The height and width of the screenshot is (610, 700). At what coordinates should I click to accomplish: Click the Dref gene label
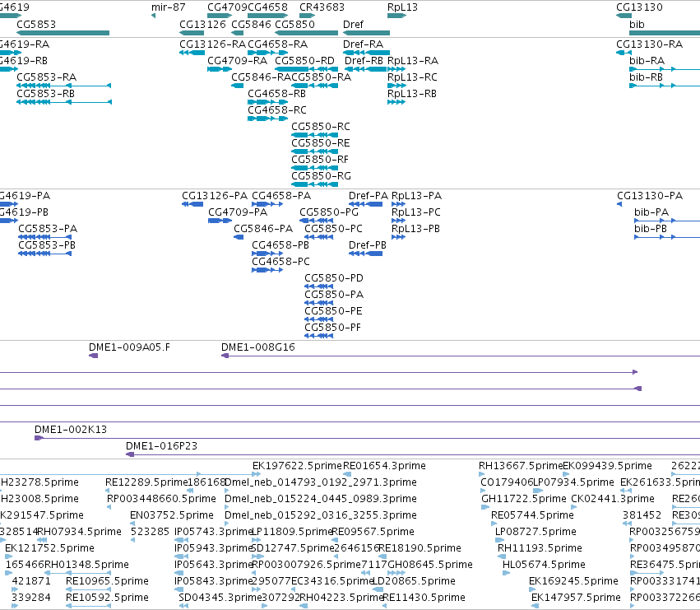[x=353, y=24]
